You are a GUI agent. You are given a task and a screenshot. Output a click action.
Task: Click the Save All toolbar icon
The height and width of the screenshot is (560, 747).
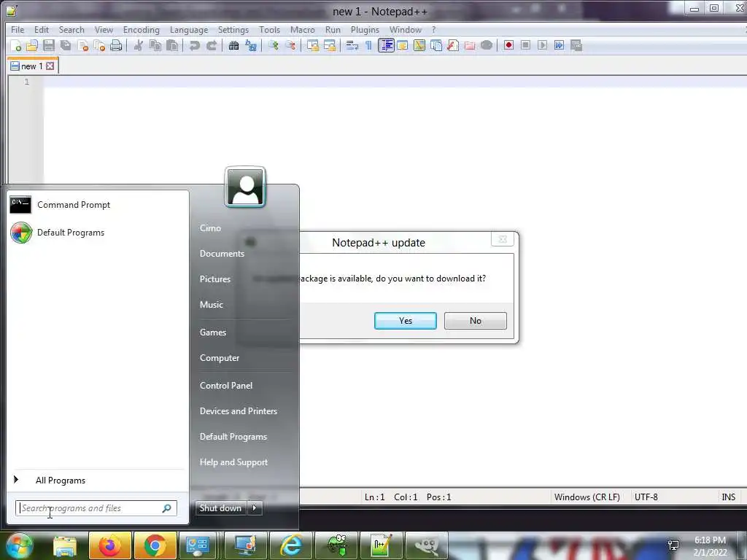(66, 46)
